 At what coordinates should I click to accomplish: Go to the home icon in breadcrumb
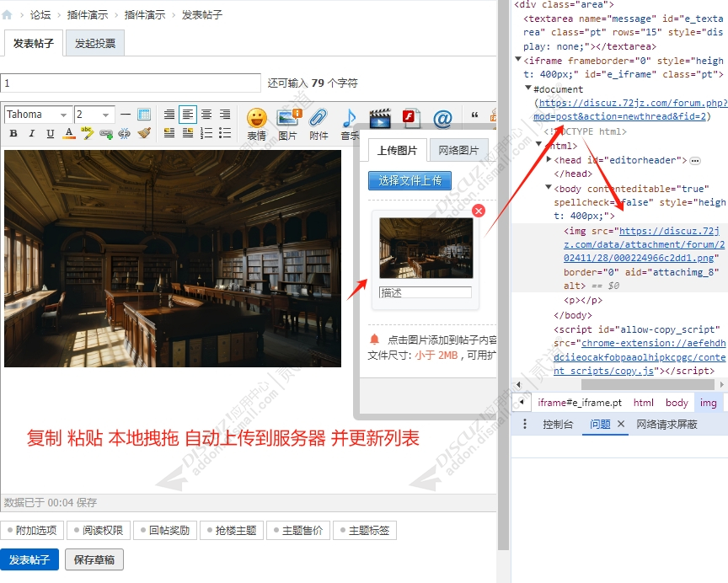(x=7, y=15)
